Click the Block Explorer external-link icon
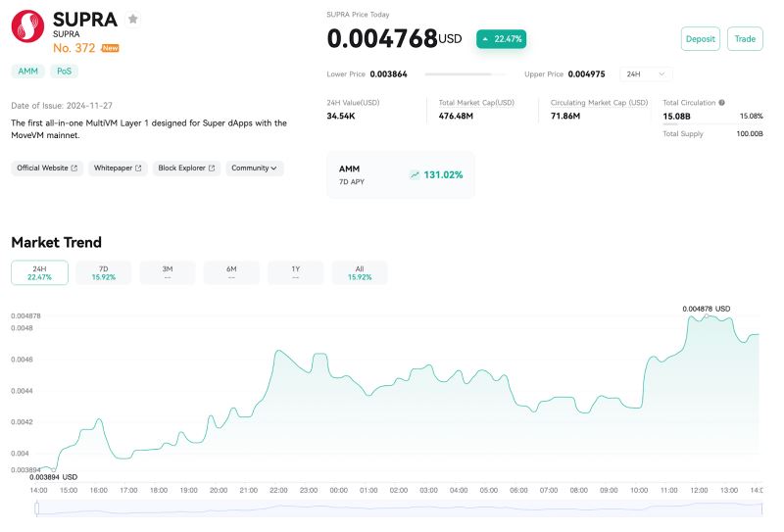Screen dimensions: 784x532 pyautogui.click(x=213, y=169)
